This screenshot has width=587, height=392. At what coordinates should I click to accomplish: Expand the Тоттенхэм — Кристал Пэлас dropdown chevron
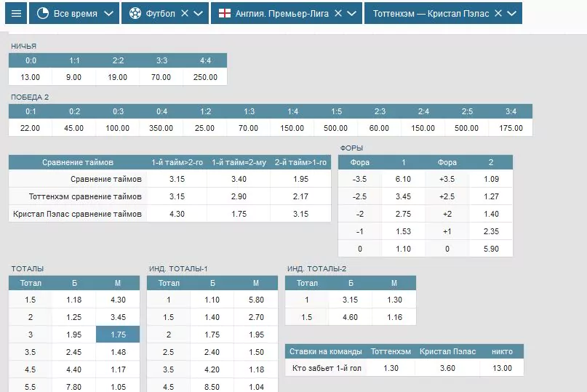pos(512,14)
